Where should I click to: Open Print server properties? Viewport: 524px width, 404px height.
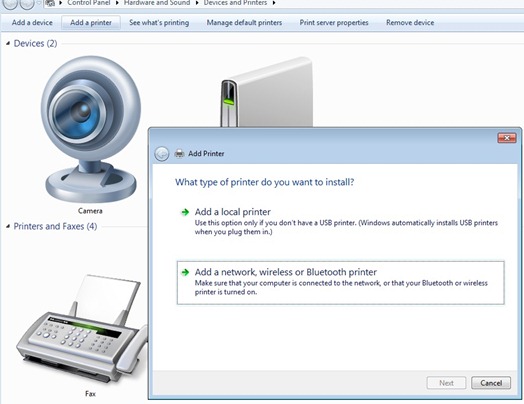coord(334,23)
